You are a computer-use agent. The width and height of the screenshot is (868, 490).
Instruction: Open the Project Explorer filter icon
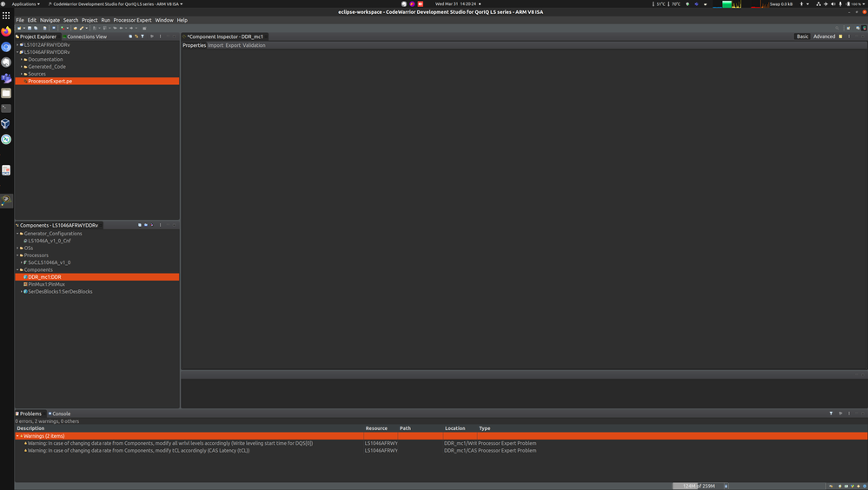142,36
